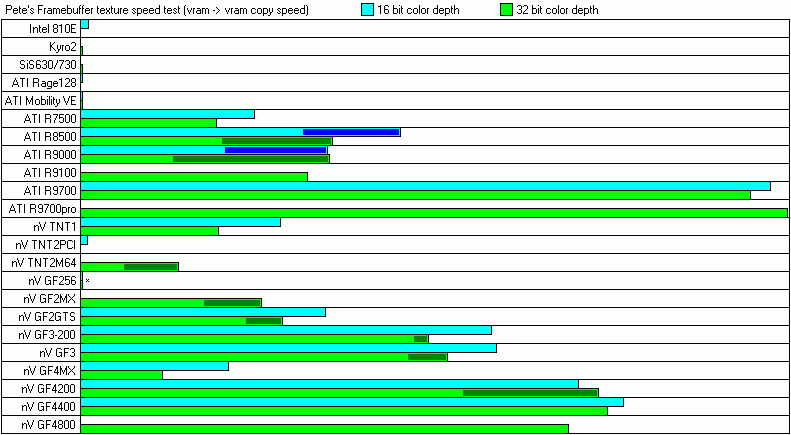Click the nV GF4800 green 32-bit bar

click(325, 429)
